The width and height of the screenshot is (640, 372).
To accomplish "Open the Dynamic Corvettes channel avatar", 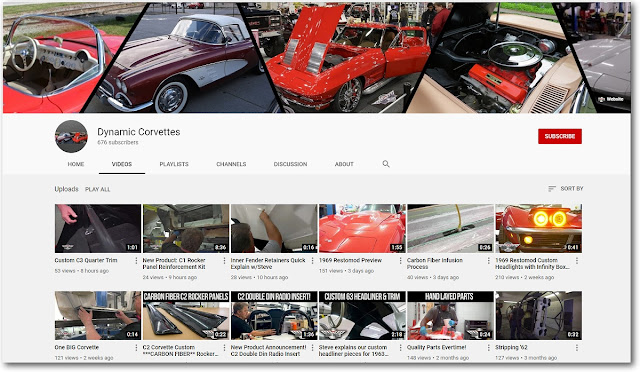I will click(71, 137).
